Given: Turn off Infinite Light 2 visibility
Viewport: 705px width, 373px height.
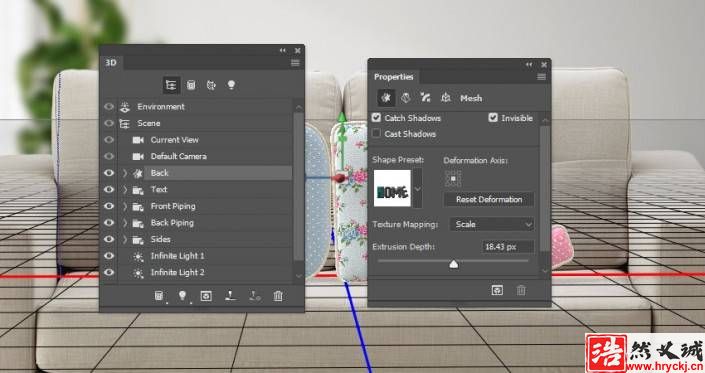Looking at the screenshot, I should point(109,272).
